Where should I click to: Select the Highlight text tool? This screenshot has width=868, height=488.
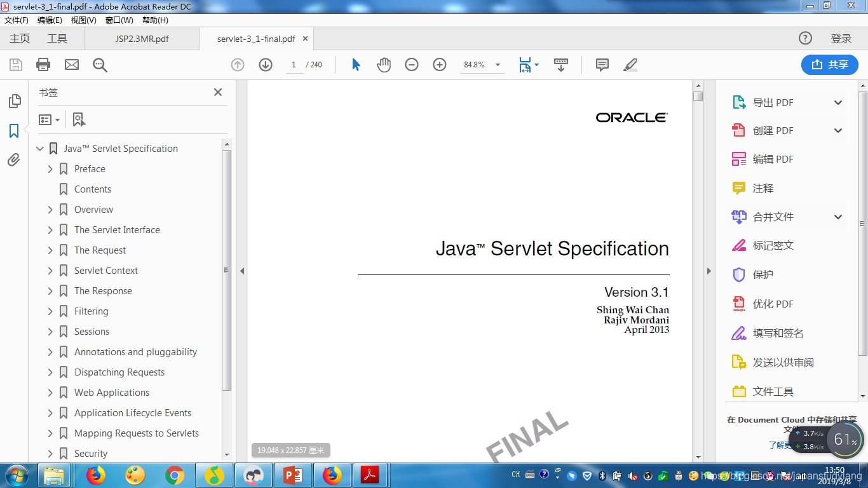click(630, 64)
